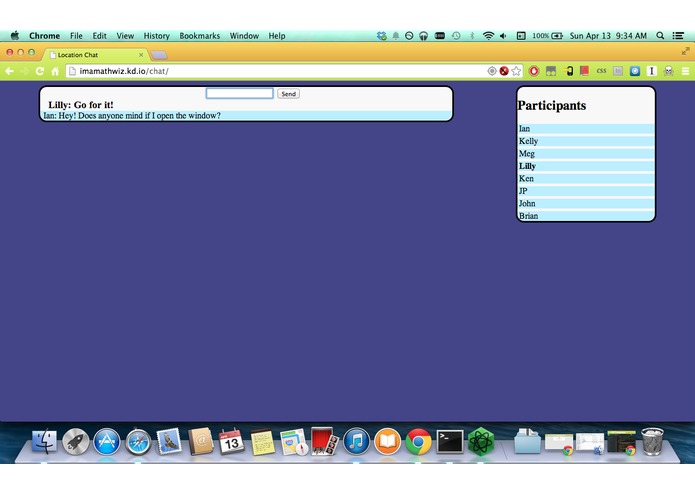Open the Chrome hamburger menu
Viewport: 695px width, 494px height.
pyautogui.click(x=685, y=71)
